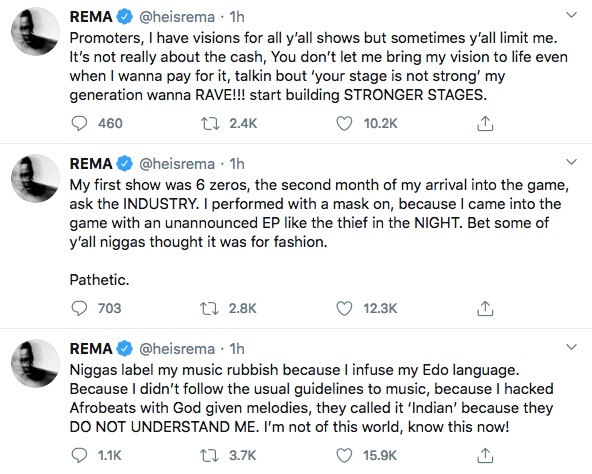Reply to the Promoters tweet with 460 replies
Screen dimensions: 592x474
click(79, 124)
